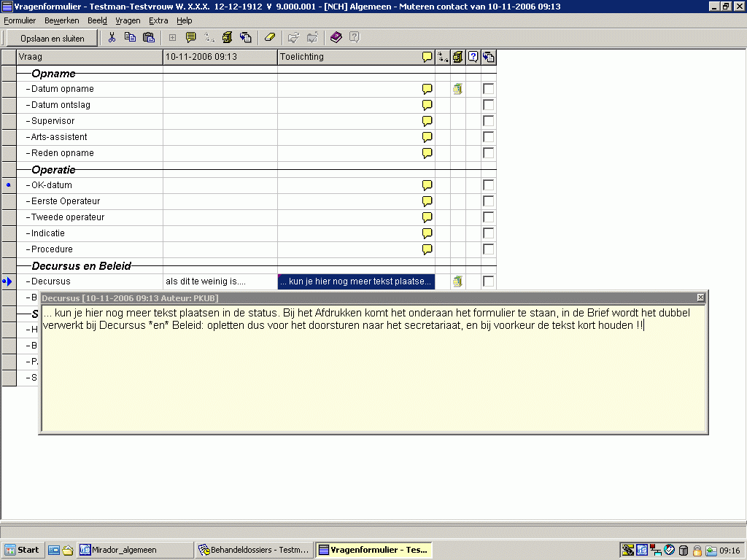Click the note balloon for Indicatie row
Viewport: 747px width, 560px height.
427,233
